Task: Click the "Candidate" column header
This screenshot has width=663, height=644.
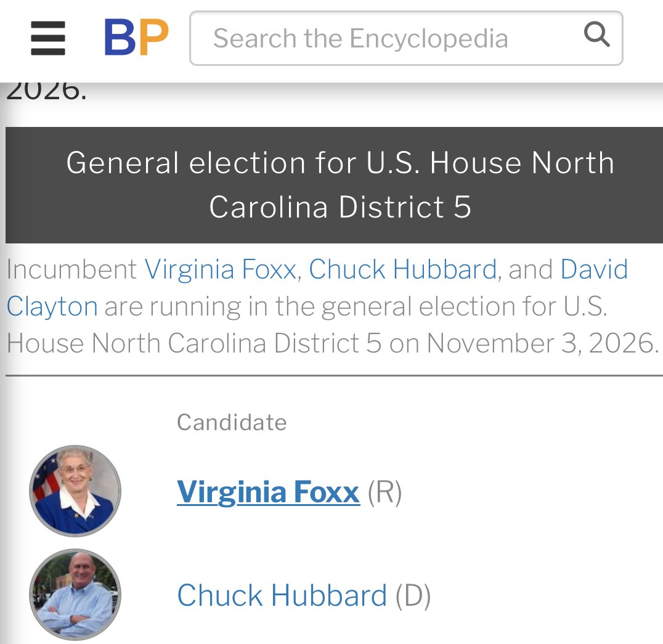Action: pyautogui.click(x=232, y=423)
